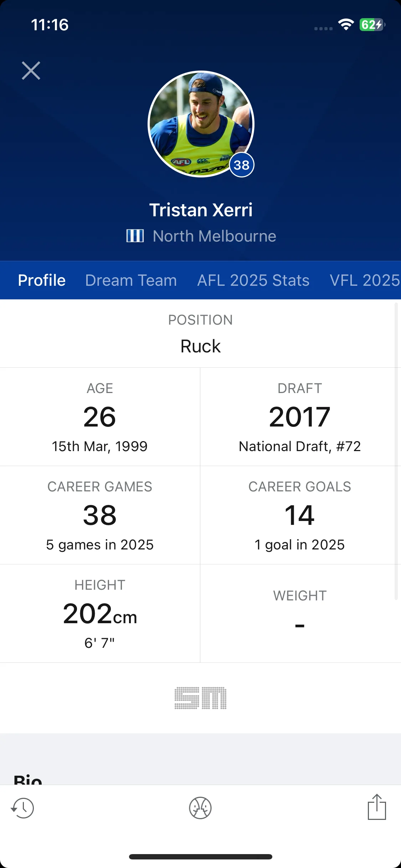Tap the Draft 2017 cell
Image resolution: width=401 pixels, height=868 pixels.
(x=300, y=417)
